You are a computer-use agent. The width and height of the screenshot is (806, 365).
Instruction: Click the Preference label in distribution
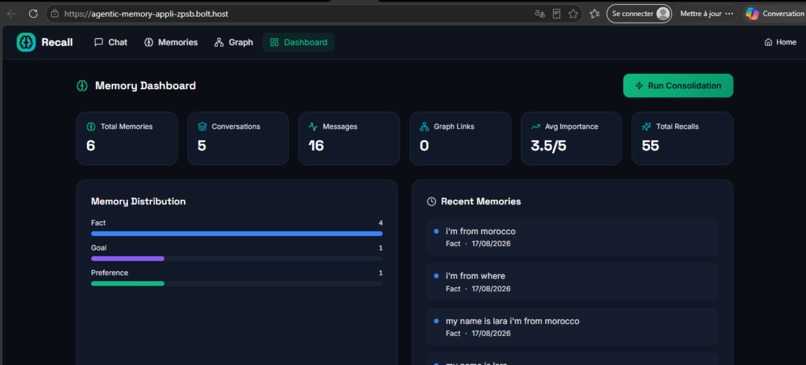pyautogui.click(x=109, y=273)
